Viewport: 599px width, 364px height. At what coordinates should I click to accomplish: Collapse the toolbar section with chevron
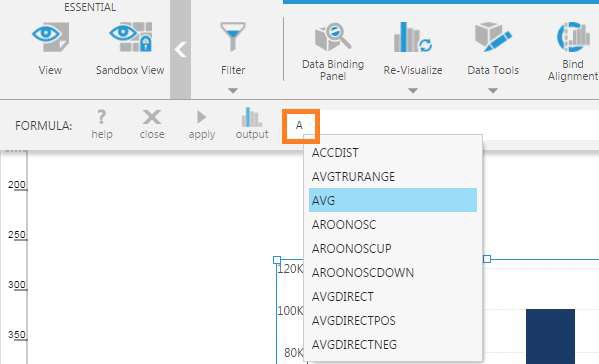point(180,50)
